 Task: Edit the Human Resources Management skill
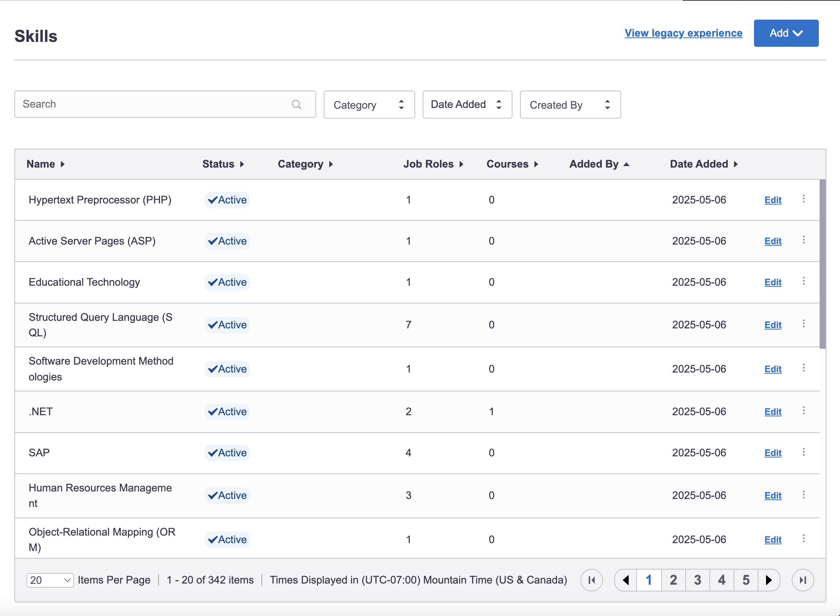(x=773, y=496)
